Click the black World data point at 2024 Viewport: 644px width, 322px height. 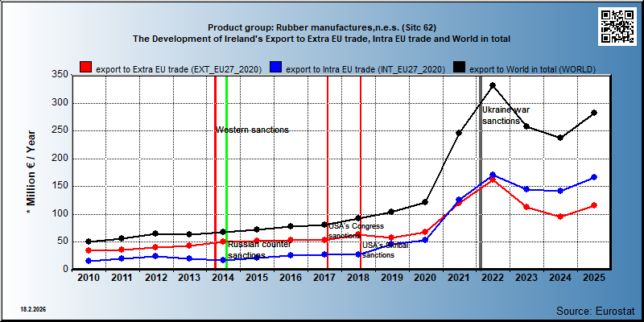click(559, 138)
